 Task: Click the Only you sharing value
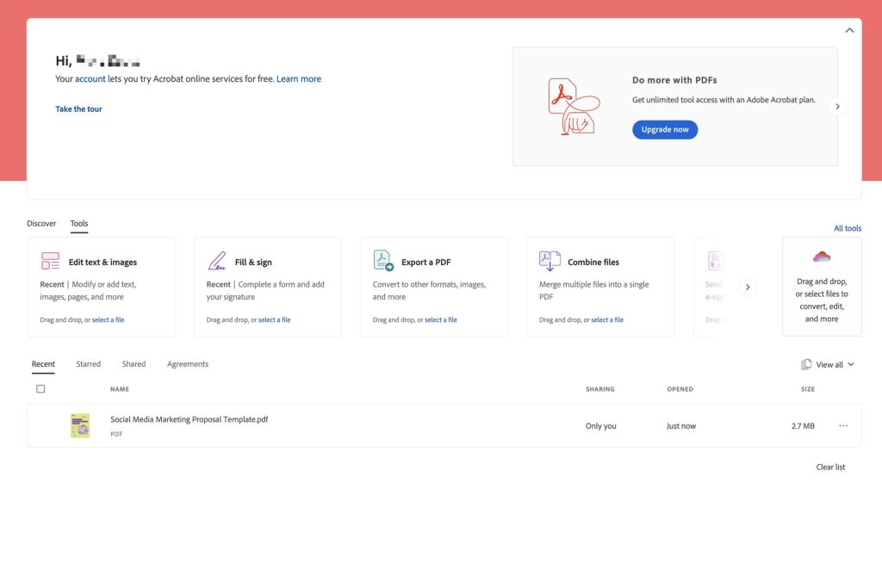600,426
